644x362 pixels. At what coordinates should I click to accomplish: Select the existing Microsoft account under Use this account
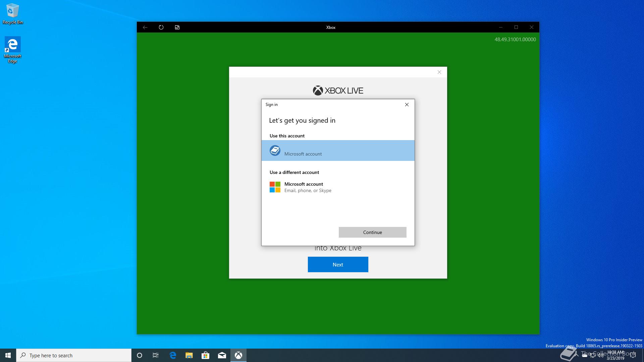pyautogui.click(x=338, y=150)
